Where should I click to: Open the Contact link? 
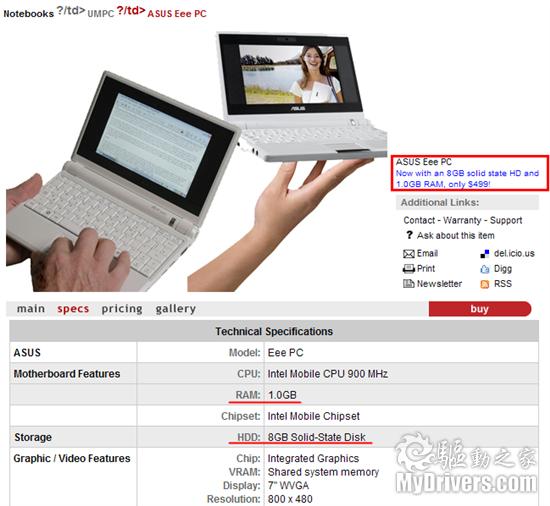tap(419, 220)
